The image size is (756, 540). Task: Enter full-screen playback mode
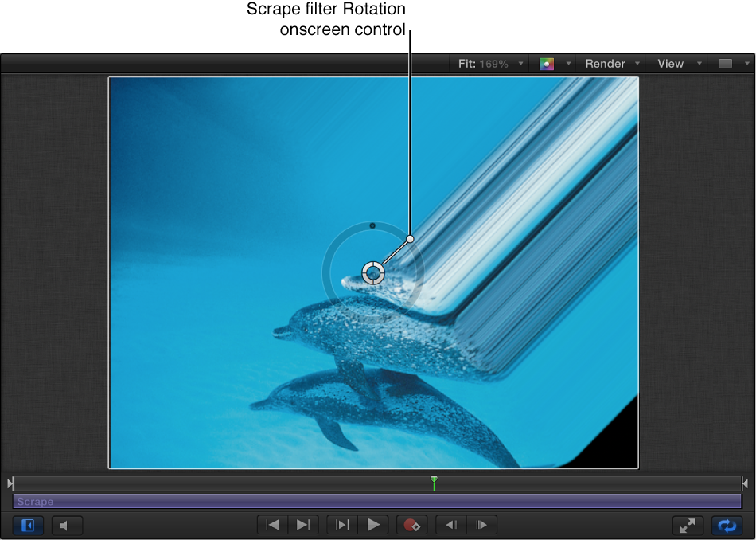point(688,526)
